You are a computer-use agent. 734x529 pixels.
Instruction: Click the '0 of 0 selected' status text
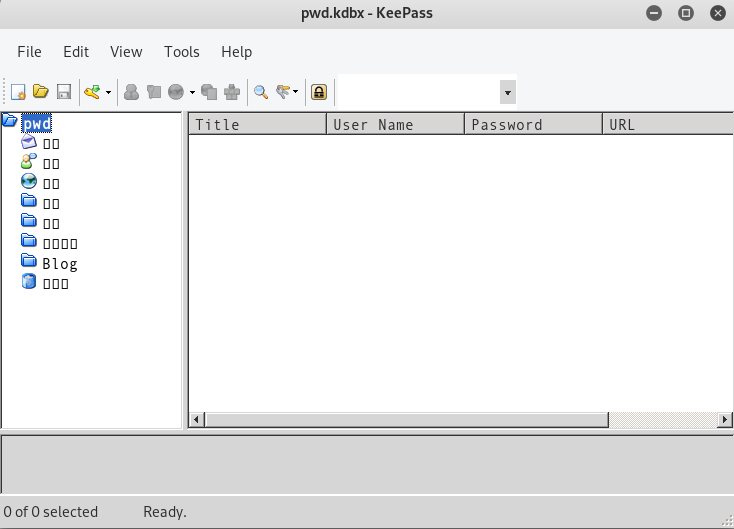coord(51,512)
